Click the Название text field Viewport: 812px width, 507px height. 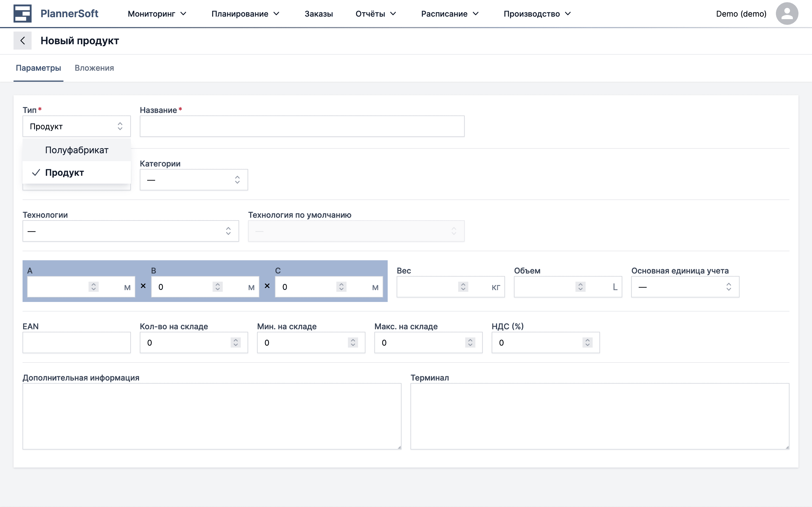coord(302,126)
